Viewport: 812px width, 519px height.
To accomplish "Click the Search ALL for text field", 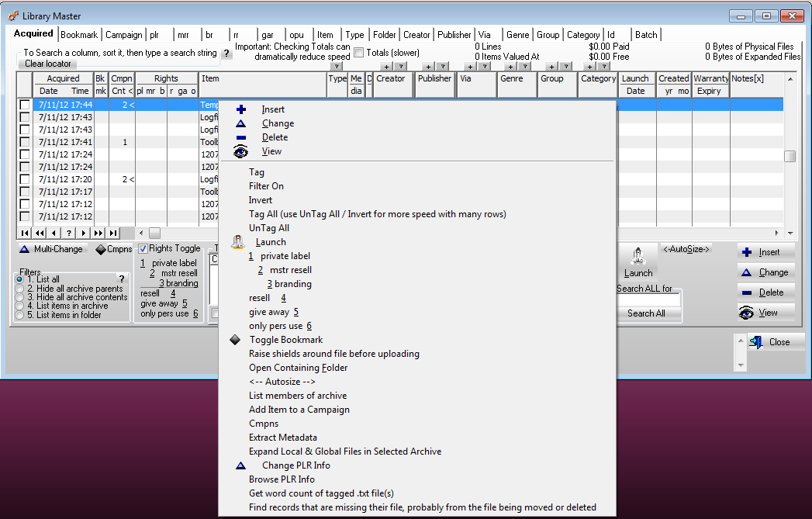I will click(x=648, y=299).
